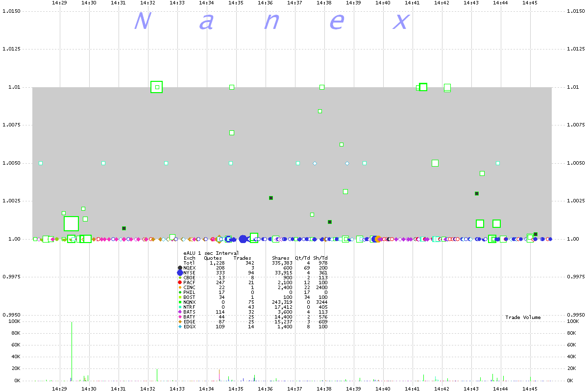Viewport: 588px width, 392px height.
Task: Click the big green square at 1.01 near 14:32
Action: click(x=156, y=87)
